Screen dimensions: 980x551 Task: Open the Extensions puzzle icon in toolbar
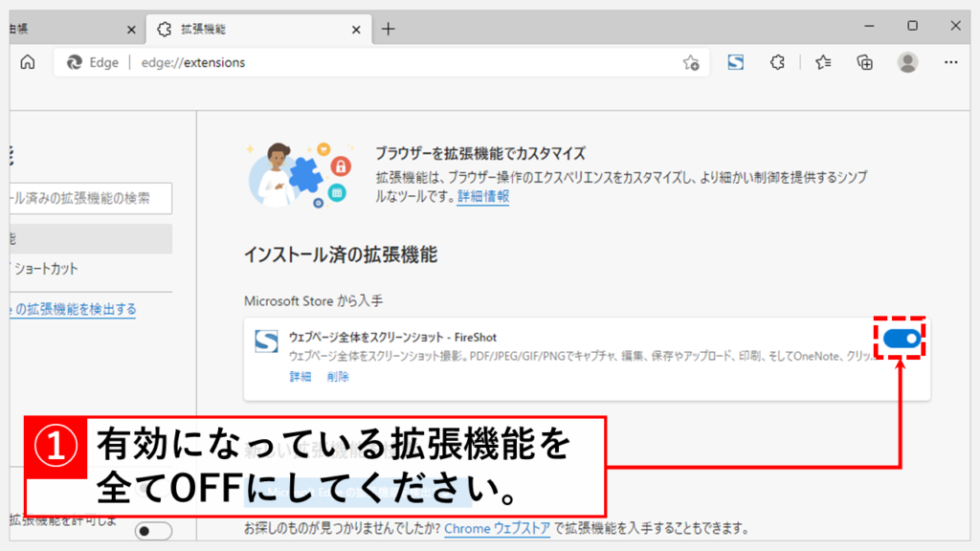(x=777, y=62)
